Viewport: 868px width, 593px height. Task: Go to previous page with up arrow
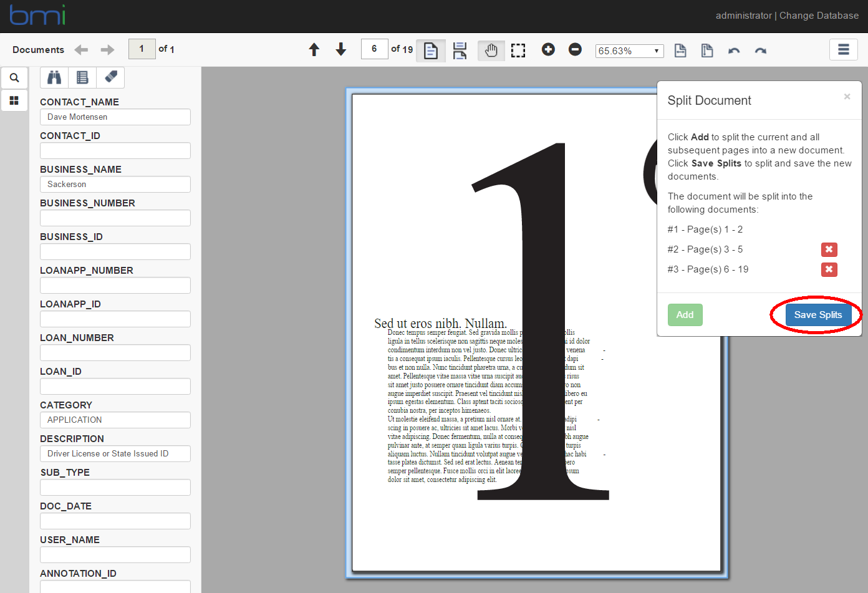point(314,50)
